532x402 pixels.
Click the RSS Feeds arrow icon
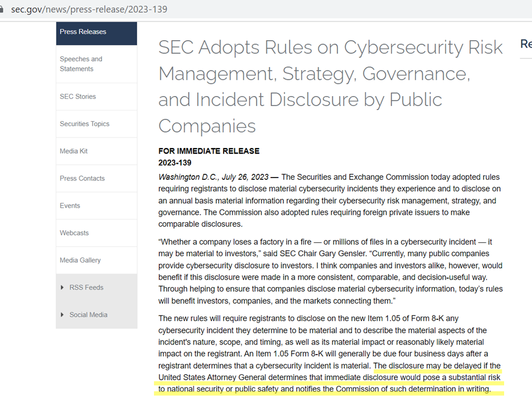(62, 288)
